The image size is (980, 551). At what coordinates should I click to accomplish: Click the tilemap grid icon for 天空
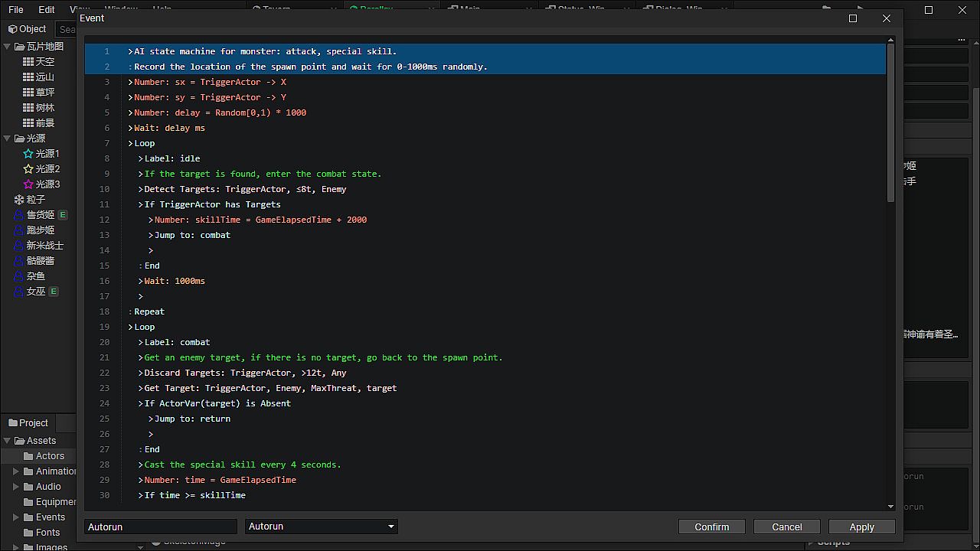click(x=28, y=62)
